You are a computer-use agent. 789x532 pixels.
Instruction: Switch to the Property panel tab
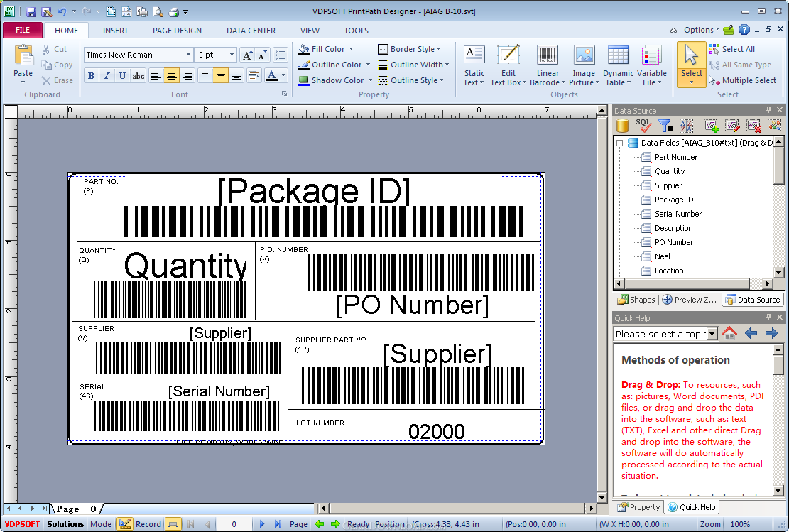[638, 507]
